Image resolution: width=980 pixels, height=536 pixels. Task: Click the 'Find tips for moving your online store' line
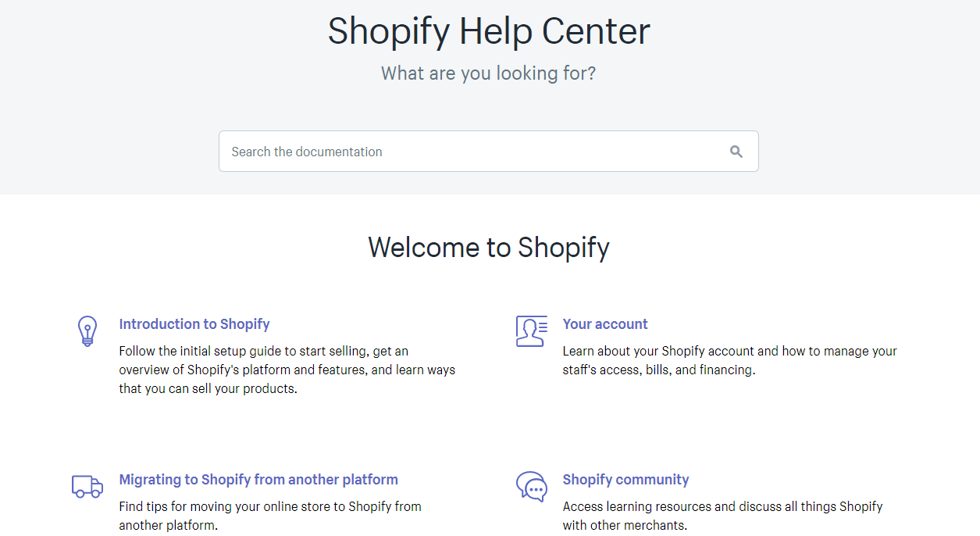tap(270, 506)
